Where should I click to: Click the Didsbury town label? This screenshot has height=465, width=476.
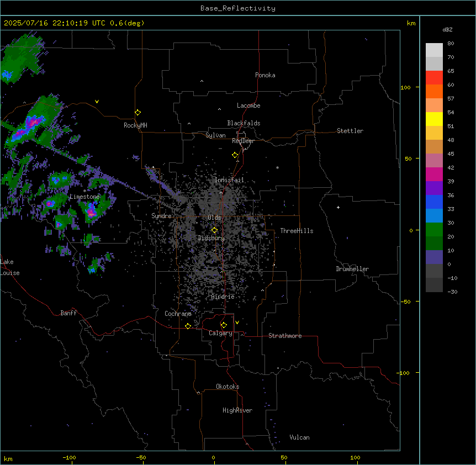pyautogui.click(x=211, y=238)
